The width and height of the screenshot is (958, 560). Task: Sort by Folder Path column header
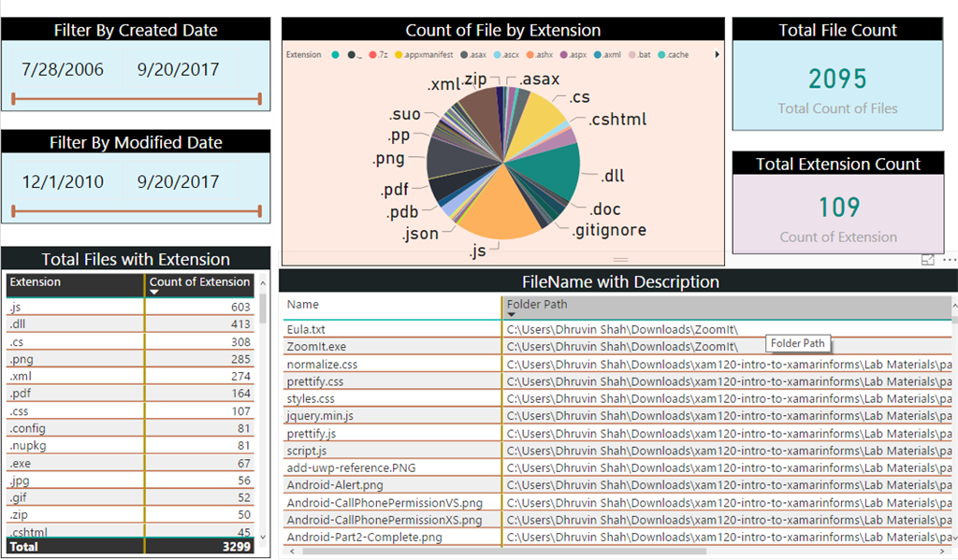[727, 308]
